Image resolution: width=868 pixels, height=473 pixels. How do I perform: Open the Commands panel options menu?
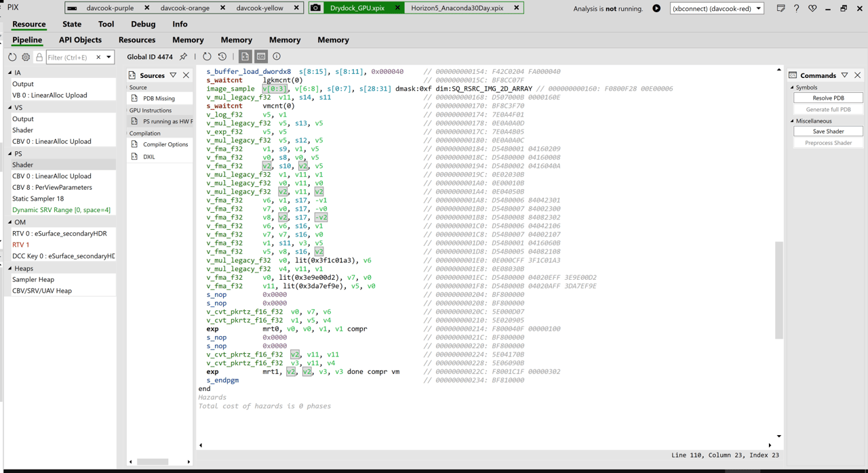point(844,75)
